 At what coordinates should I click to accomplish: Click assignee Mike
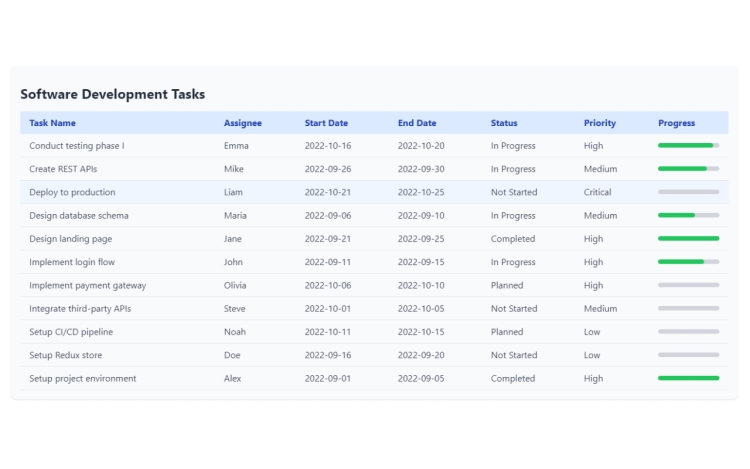(x=233, y=169)
